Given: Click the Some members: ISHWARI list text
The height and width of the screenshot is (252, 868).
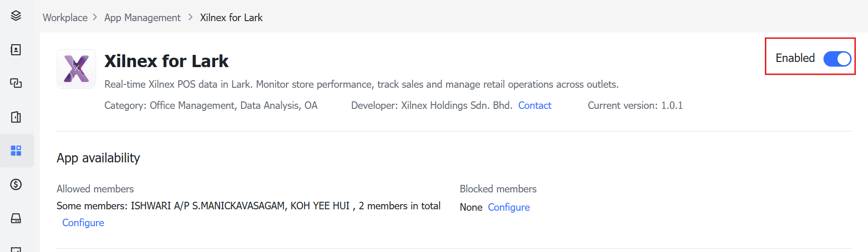Looking at the screenshot, I should click(248, 206).
